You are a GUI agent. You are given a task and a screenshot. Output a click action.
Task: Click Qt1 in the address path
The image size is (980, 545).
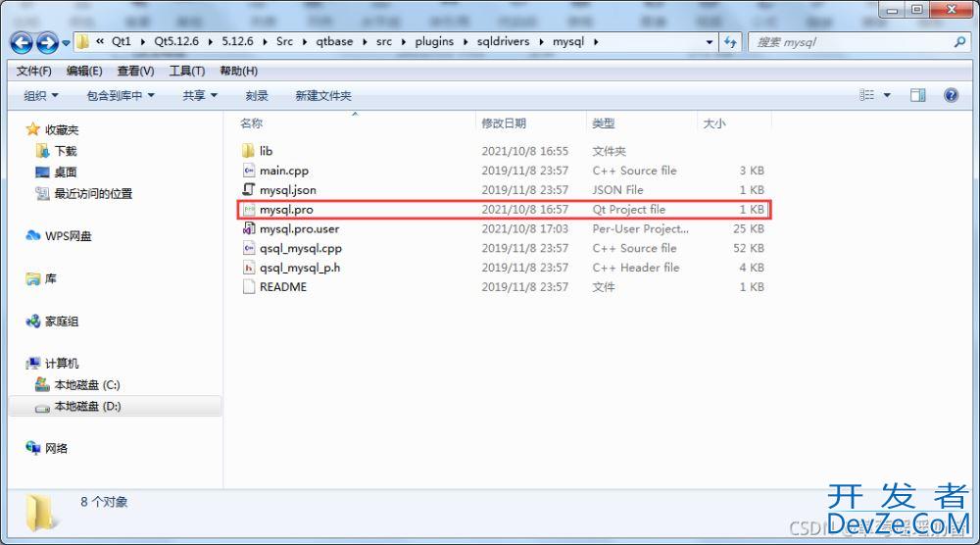point(122,41)
